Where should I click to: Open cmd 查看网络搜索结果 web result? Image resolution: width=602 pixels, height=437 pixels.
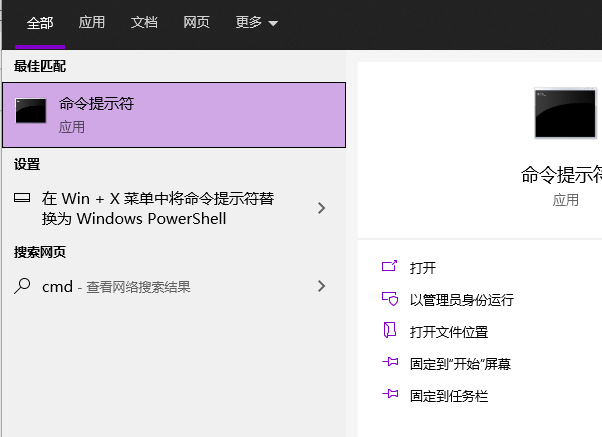point(116,287)
